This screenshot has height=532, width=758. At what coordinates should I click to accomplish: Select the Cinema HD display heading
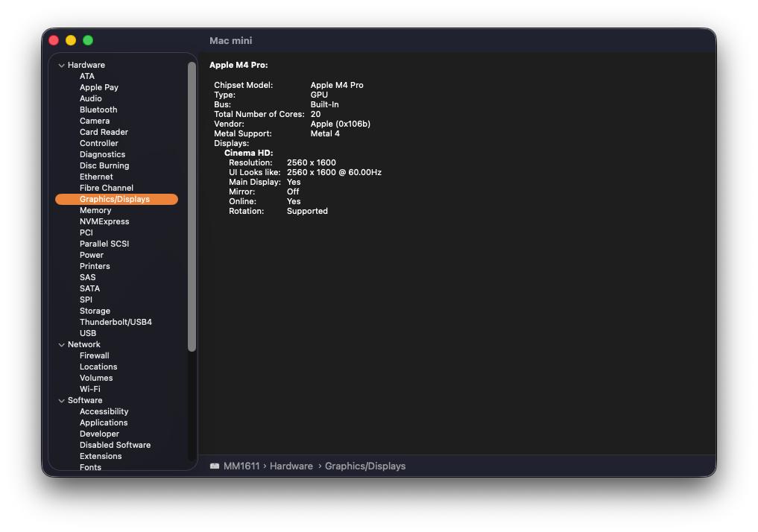pos(248,153)
